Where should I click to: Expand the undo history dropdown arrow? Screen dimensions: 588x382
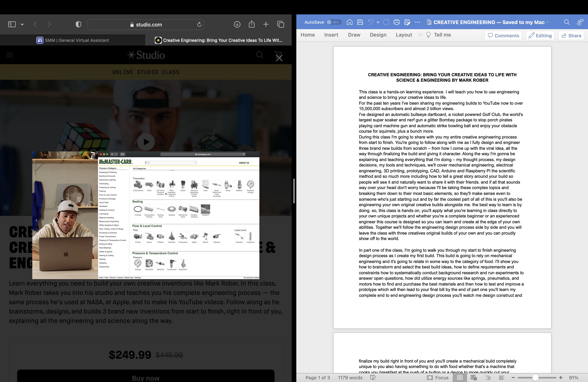pyautogui.click(x=378, y=22)
